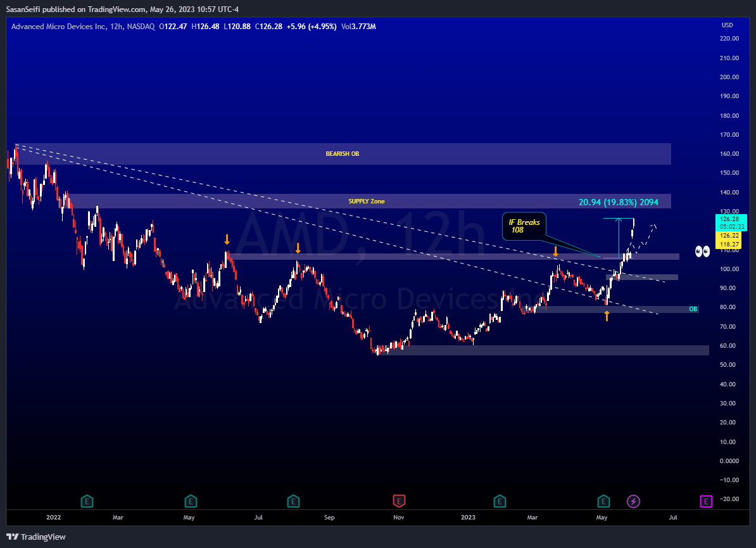Click the purple square earnings marker near Jul
Screen dimensions: 756x548
[706, 502]
